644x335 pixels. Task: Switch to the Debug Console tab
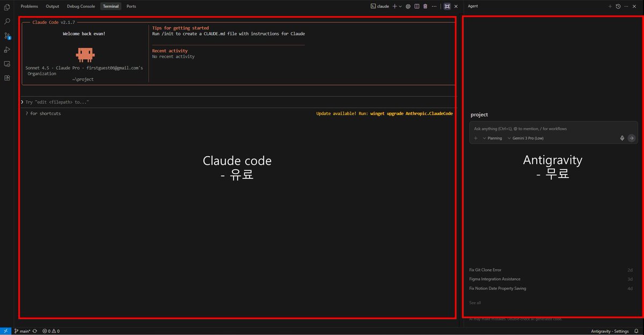(x=81, y=6)
